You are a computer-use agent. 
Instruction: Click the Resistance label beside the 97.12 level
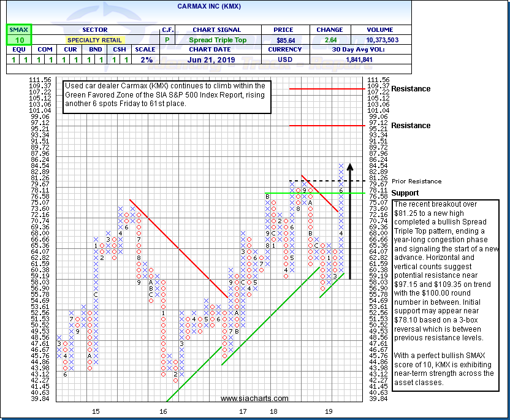(x=411, y=126)
